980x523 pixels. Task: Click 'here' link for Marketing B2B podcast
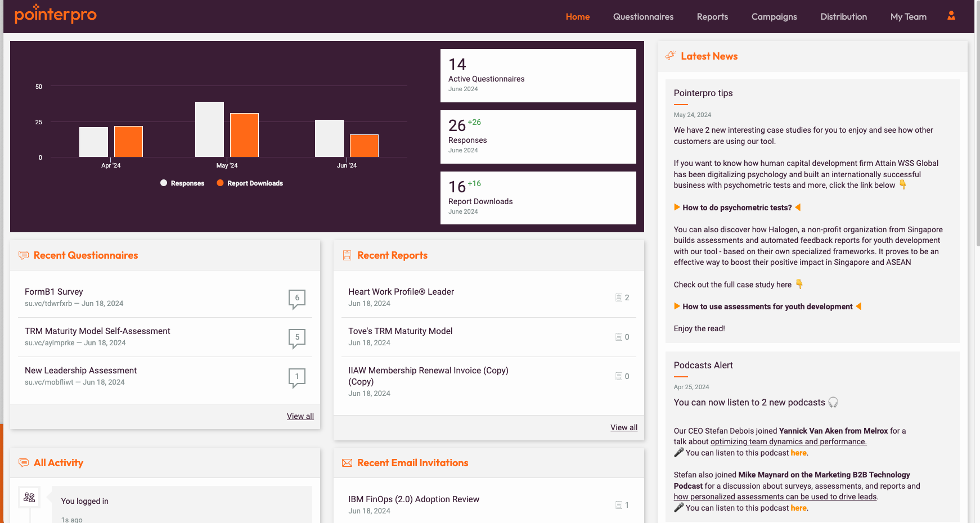[x=798, y=508]
